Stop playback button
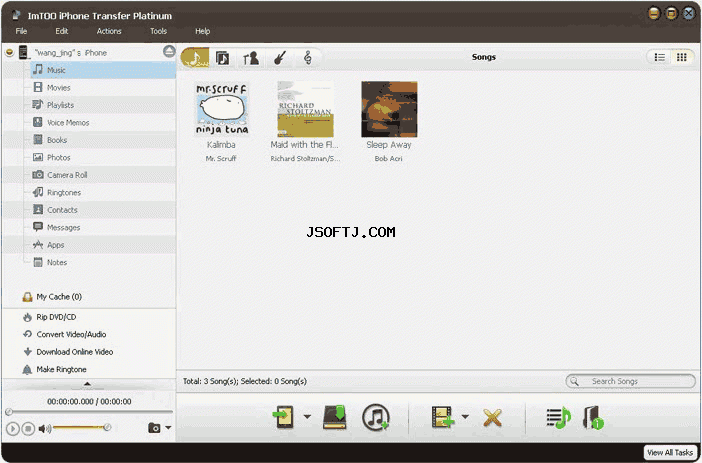702x463 pixels. [x=28, y=429]
